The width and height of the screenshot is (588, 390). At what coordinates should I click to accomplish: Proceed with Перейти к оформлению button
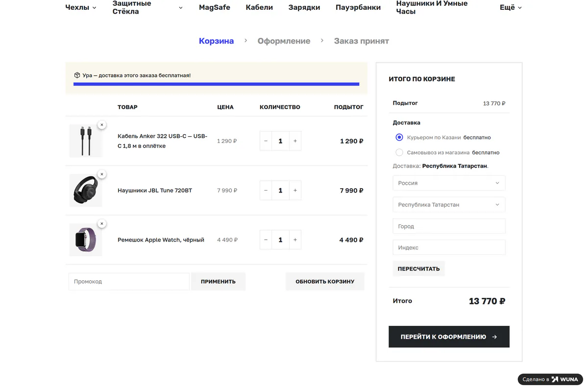pos(449,337)
